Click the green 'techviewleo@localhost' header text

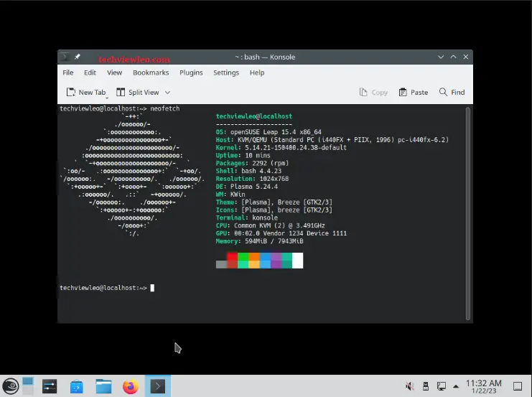coord(253,116)
